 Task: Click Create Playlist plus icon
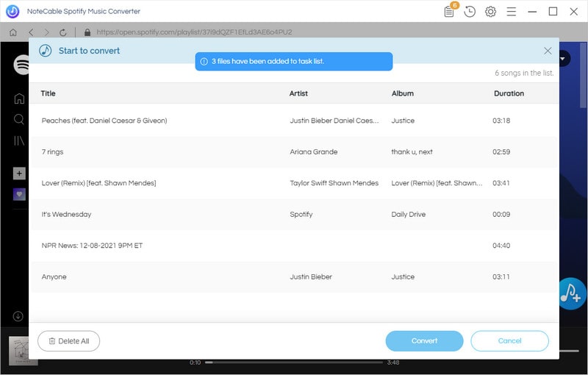pos(20,174)
